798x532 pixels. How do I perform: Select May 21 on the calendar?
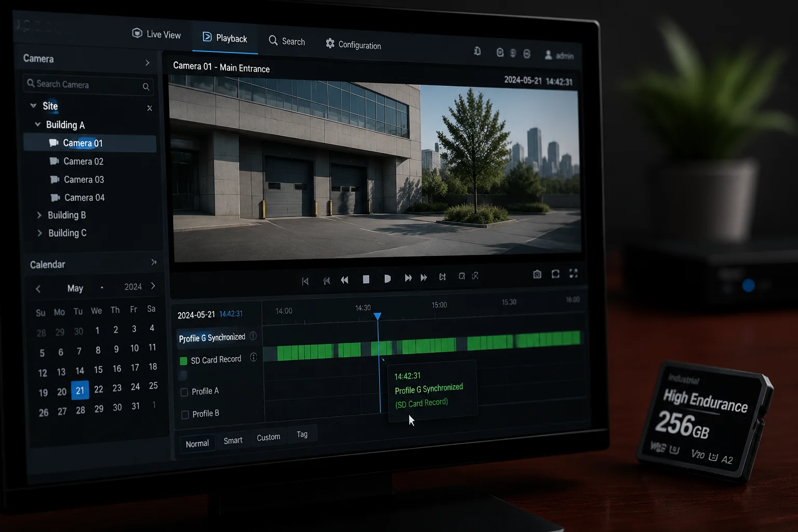click(x=80, y=391)
